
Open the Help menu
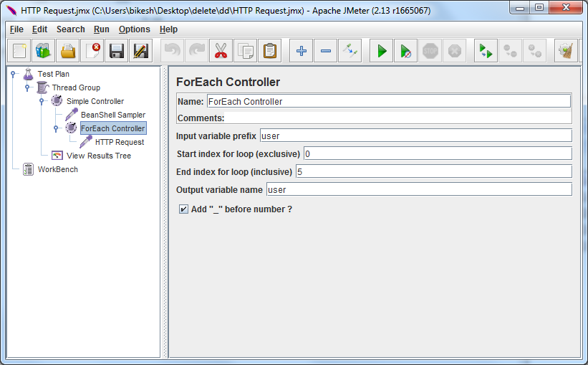(168, 29)
